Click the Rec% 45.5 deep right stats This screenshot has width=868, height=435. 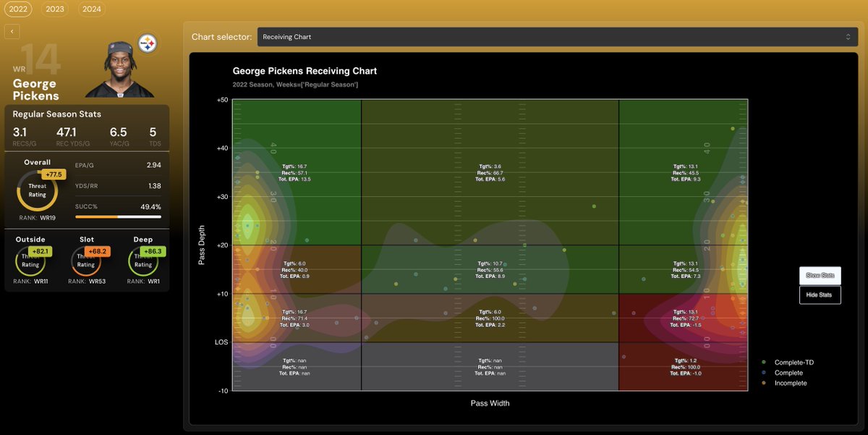(x=685, y=172)
